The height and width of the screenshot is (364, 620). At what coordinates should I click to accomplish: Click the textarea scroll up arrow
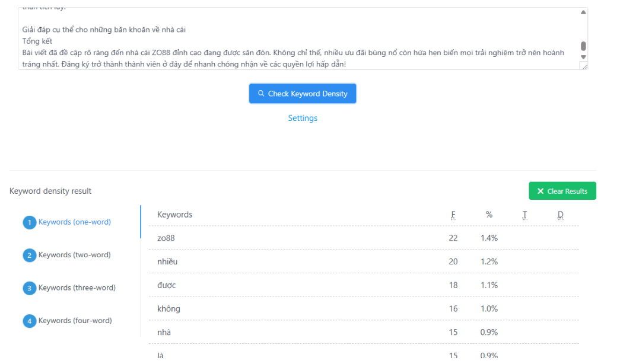click(x=583, y=12)
